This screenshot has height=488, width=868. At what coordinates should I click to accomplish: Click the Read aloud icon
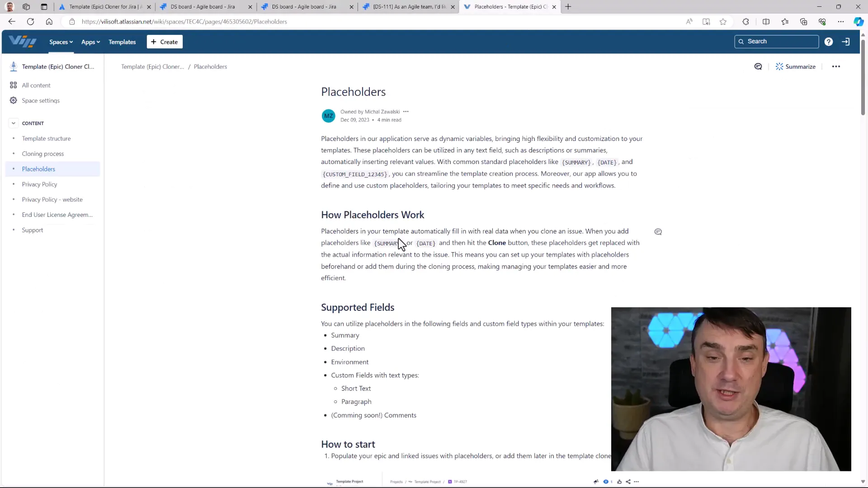pyautogui.click(x=689, y=21)
